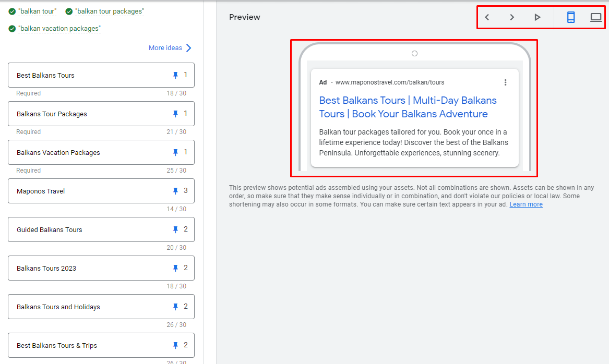Click pin icon for Best Balkans Tours
The width and height of the screenshot is (609, 364).
[175, 75]
